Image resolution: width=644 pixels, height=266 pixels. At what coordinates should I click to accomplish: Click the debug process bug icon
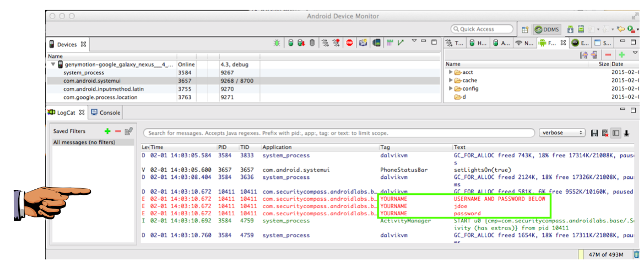pos(277,42)
